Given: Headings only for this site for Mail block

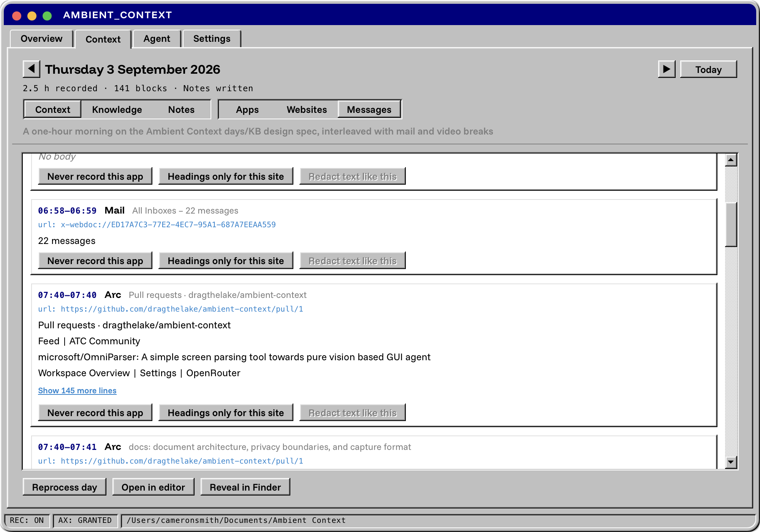Looking at the screenshot, I should [226, 261].
